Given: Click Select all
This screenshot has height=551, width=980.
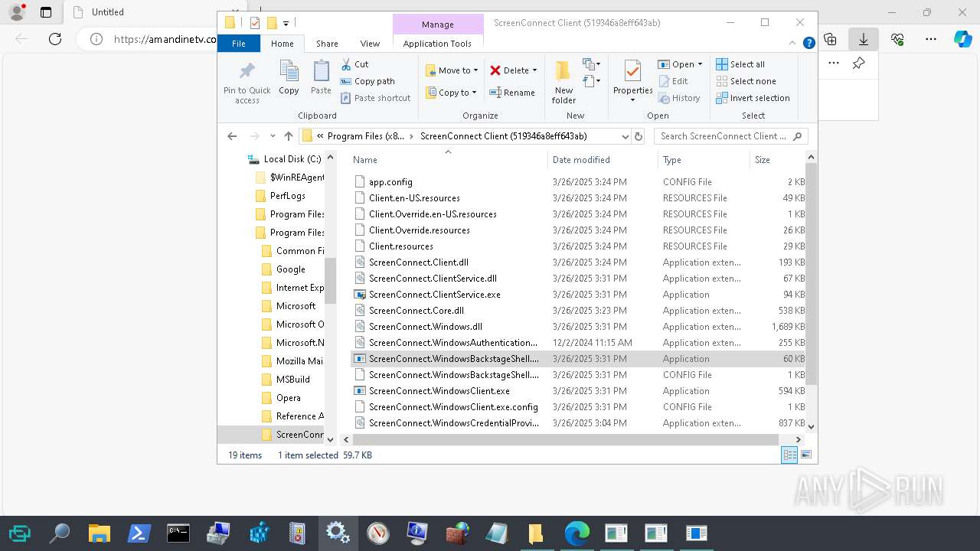Looking at the screenshot, I should (x=740, y=64).
